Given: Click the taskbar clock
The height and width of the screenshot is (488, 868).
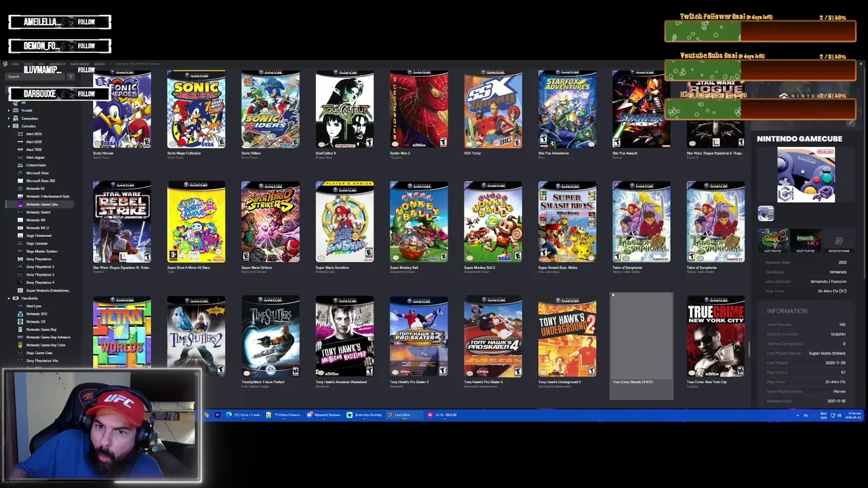Looking at the screenshot, I should pyautogui.click(x=854, y=415).
